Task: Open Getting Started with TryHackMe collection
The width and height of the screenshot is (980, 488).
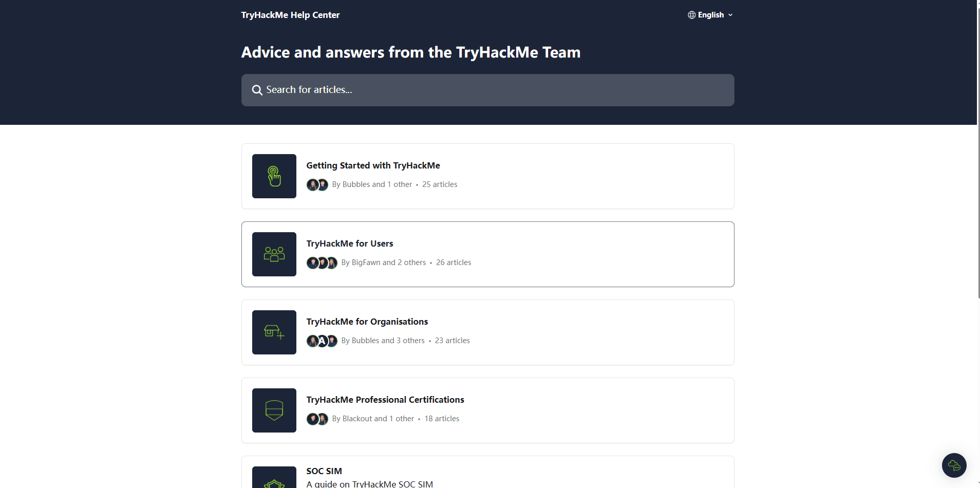Action: click(x=373, y=165)
